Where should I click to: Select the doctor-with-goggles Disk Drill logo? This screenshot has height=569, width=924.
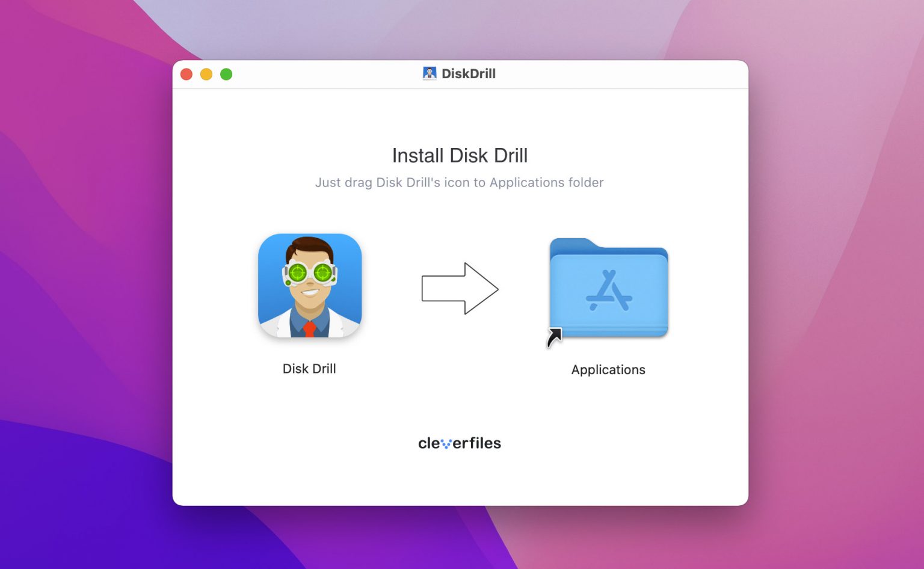pos(310,285)
